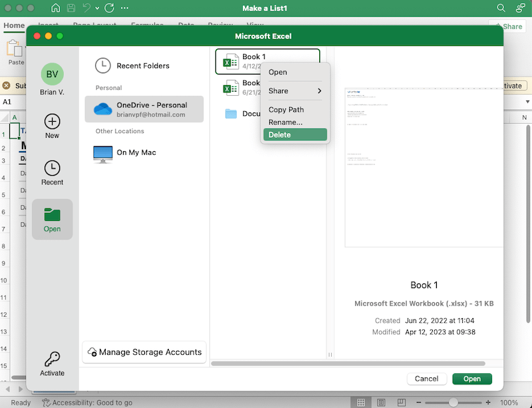Click the Book 1 preview thumbnail
Viewport: 532px width, 408px height.
(424, 168)
